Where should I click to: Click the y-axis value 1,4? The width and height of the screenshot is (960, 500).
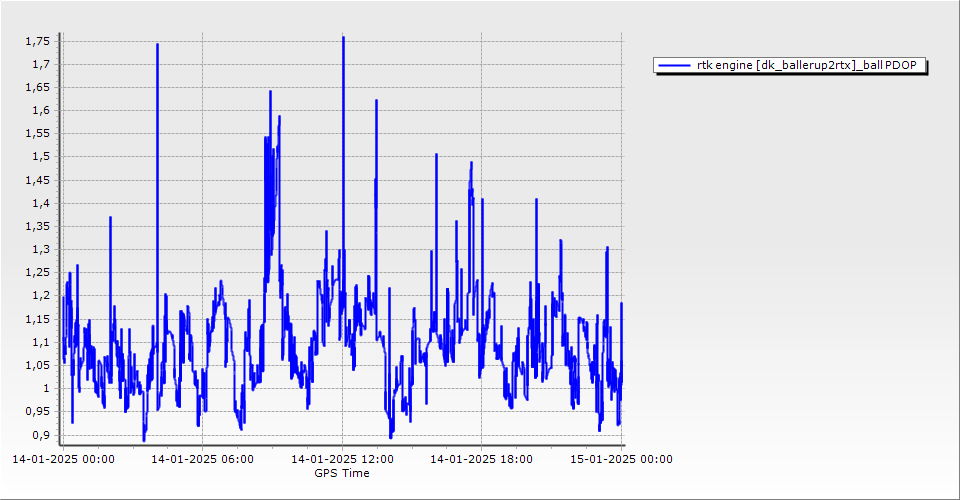tap(41, 203)
